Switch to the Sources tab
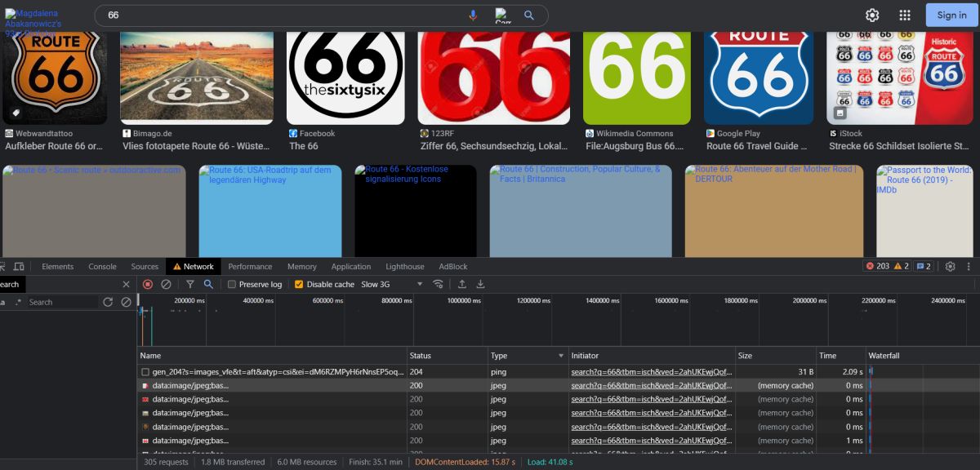The width and height of the screenshot is (980, 470). [145, 266]
